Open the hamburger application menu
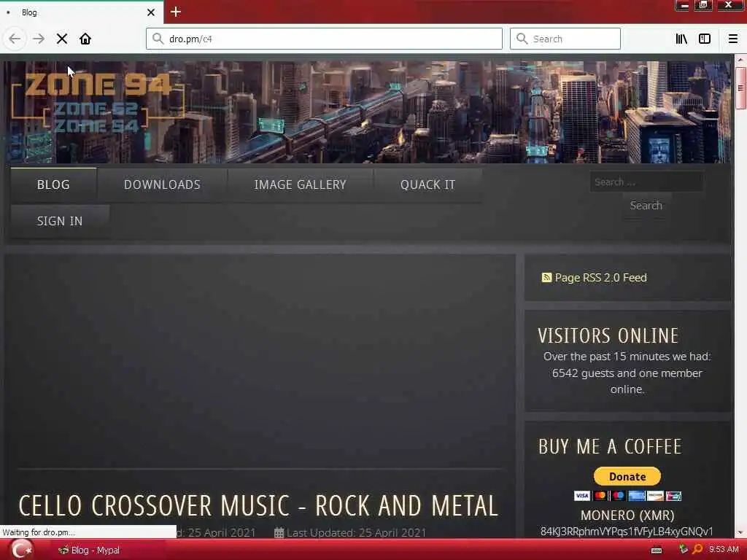Viewport: 747px width, 560px height. coord(733,39)
